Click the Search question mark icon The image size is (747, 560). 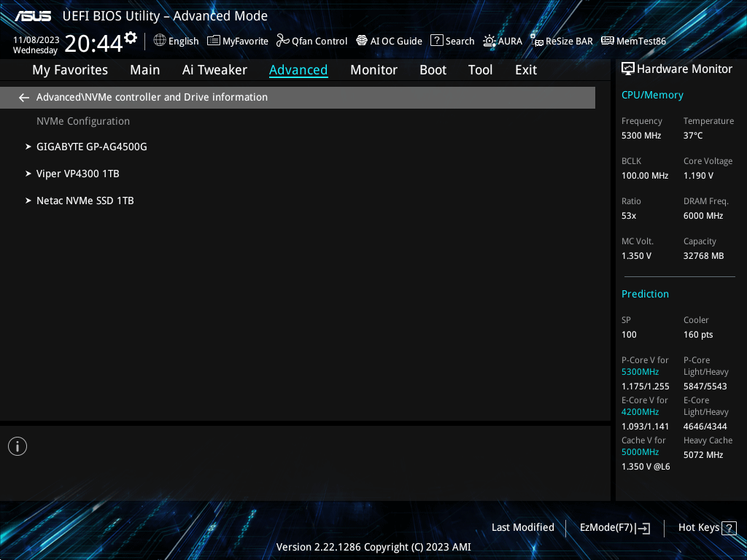(437, 41)
